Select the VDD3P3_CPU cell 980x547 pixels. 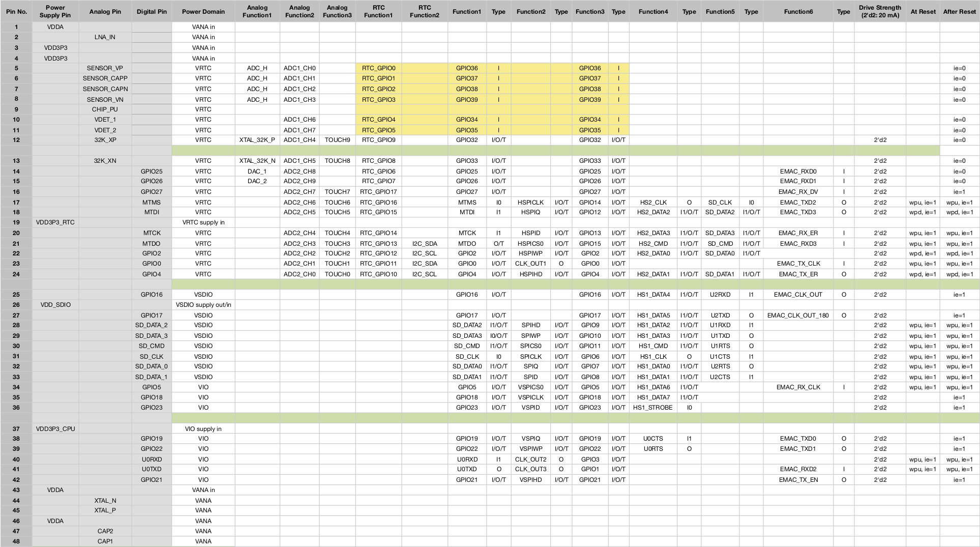pos(55,429)
